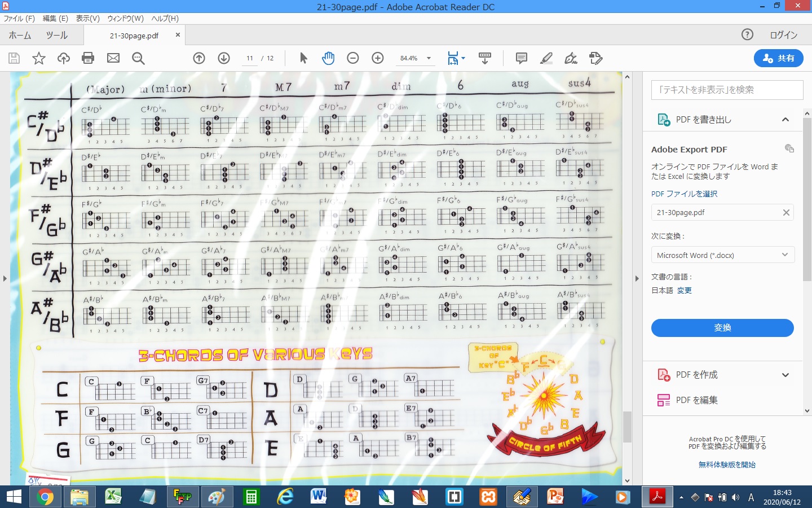Add a sticky note comment

[522, 58]
